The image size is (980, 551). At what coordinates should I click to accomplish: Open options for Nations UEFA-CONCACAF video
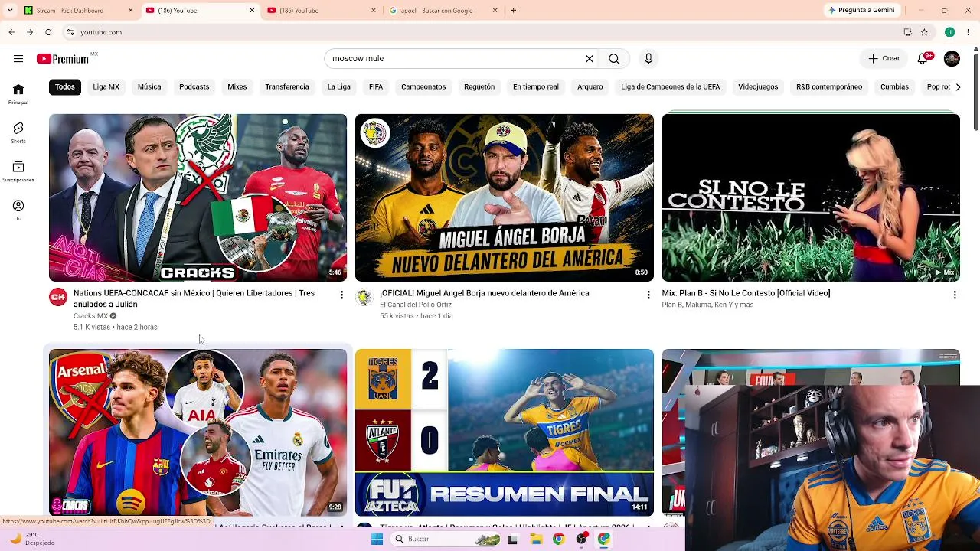point(342,295)
